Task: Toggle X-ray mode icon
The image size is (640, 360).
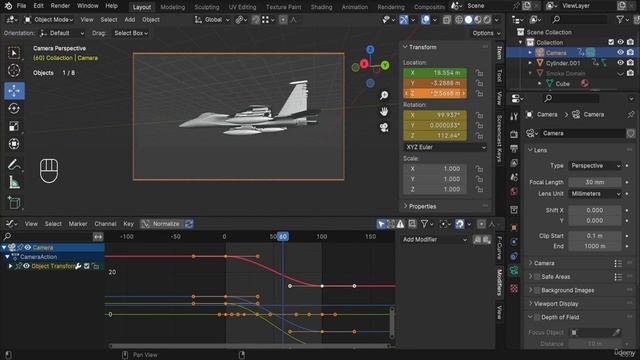Action: (x=447, y=20)
